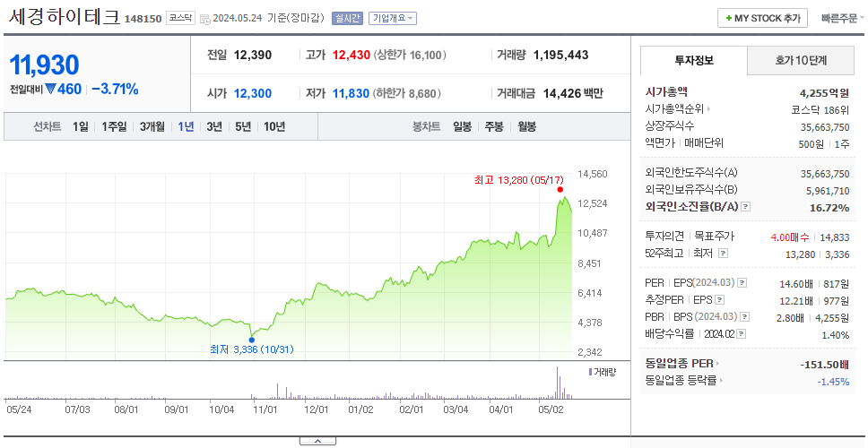Image resolution: width=868 pixels, height=448 pixels.
Task: Click the target price 14,833
Action: click(835, 237)
